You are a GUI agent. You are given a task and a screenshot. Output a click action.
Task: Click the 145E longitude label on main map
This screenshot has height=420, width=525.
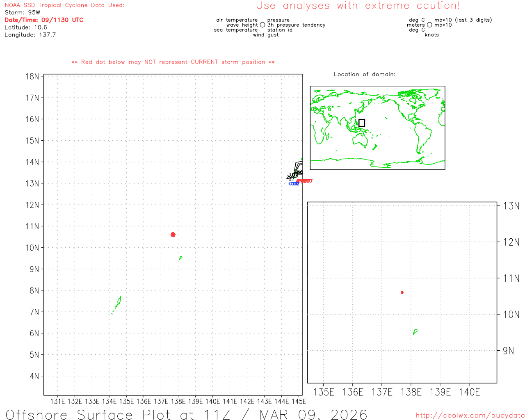pyautogui.click(x=299, y=401)
